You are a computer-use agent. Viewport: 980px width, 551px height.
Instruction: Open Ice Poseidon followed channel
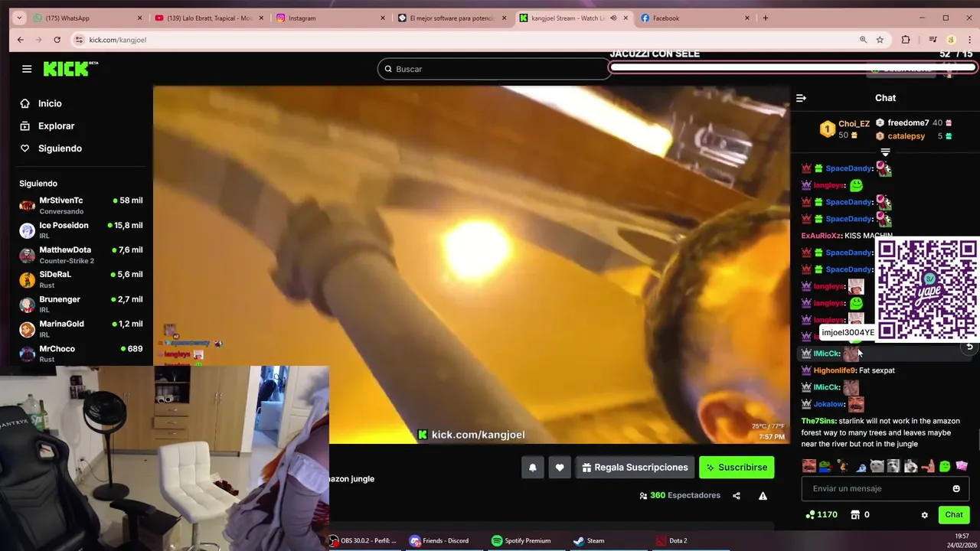[80, 230]
